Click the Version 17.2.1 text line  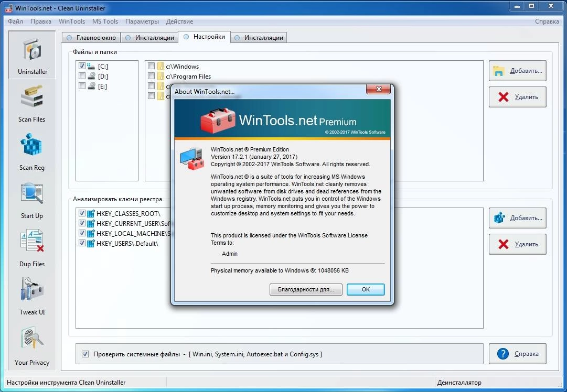[x=254, y=157]
